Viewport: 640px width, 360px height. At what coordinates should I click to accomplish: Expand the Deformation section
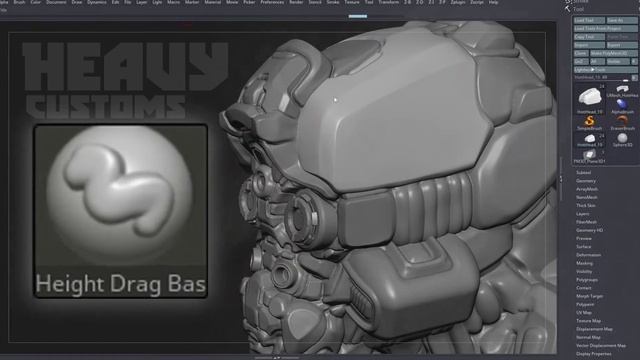tap(588, 255)
